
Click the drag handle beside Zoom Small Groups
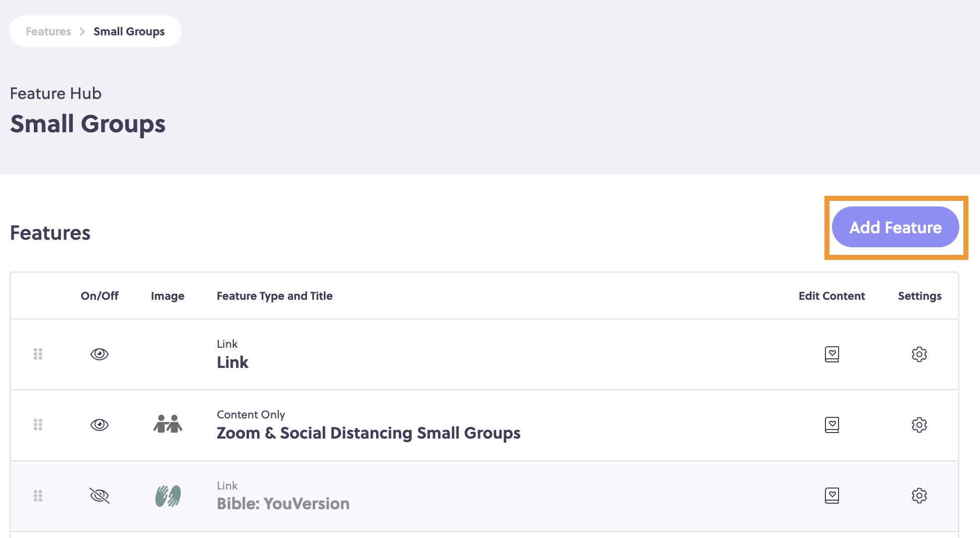click(38, 425)
